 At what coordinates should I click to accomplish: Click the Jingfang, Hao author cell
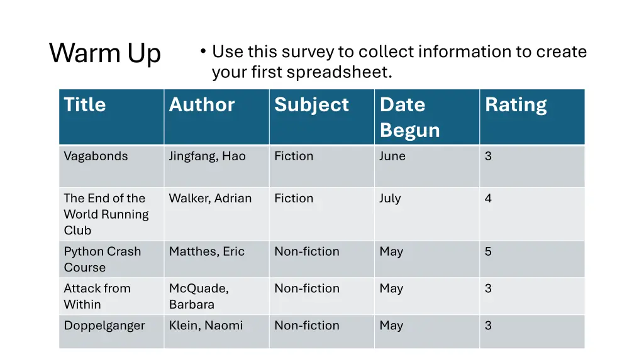216,166
